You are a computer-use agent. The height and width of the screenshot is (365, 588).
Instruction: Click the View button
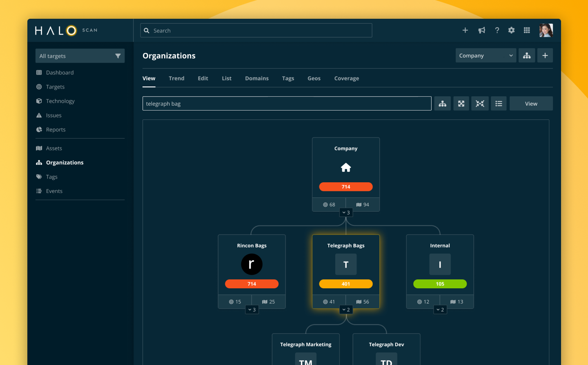tap(531, 104)
